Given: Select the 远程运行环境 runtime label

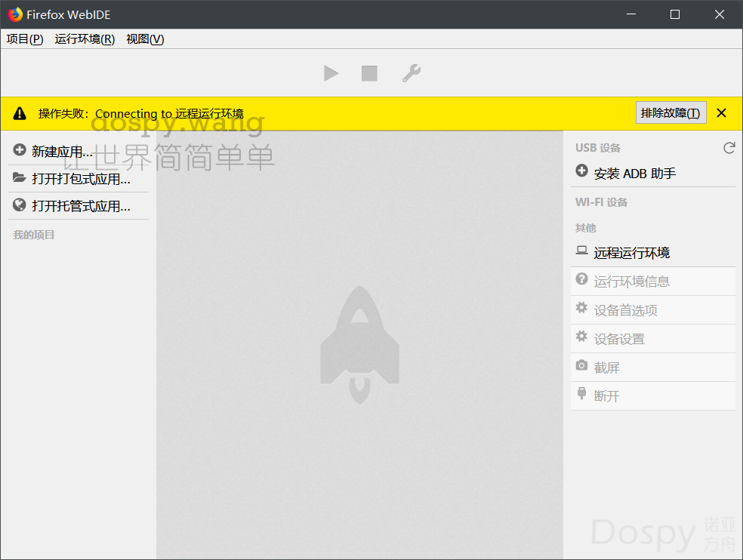Looking at the screenshot, I should 632,253.
